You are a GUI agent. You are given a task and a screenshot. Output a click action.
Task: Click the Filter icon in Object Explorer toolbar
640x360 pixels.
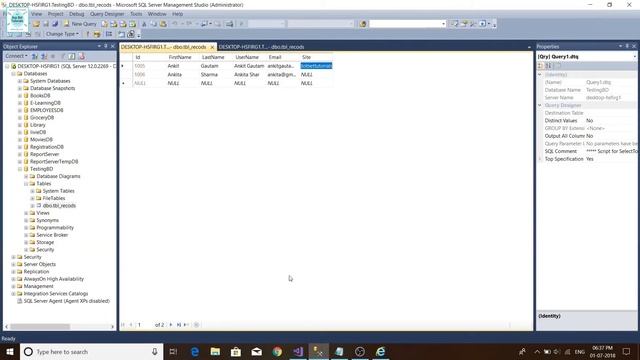click(x=63, y=56)
